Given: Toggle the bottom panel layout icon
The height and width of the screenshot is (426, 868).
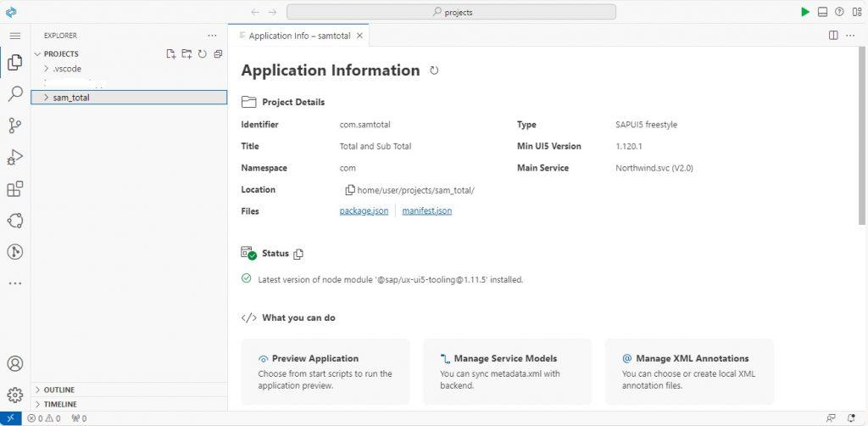Looking at the screenshot, I should [822, 12].
